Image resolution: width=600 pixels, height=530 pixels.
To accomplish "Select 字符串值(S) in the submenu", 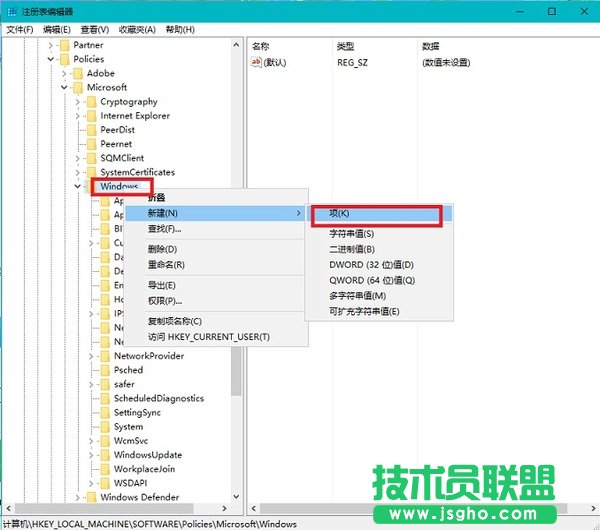I will tap(380, 234).
